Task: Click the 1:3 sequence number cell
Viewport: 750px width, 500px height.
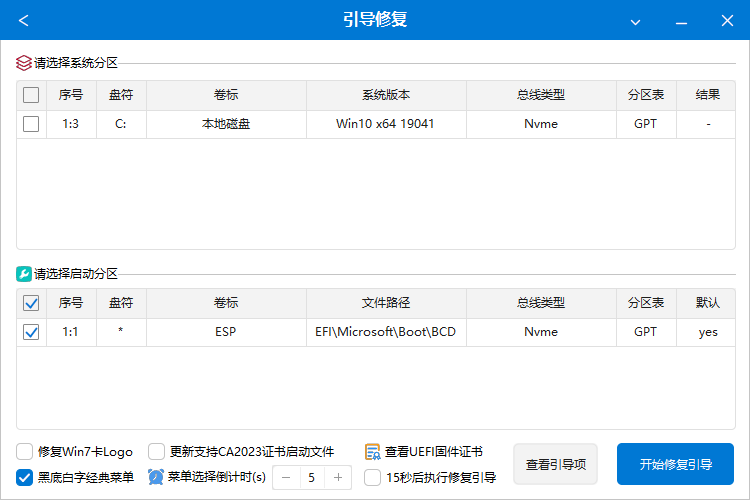Action: (x=71, y=124)
